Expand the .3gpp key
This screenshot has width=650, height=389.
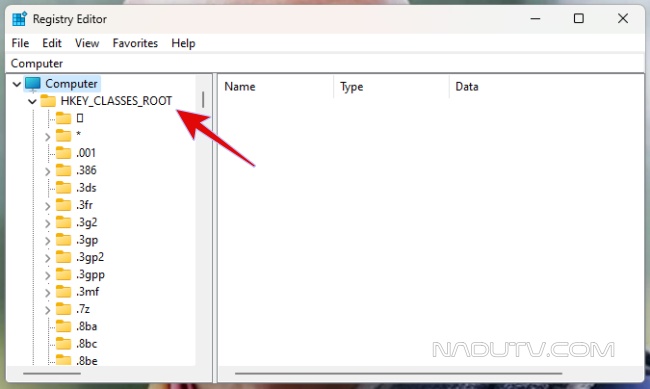point(48,275)
